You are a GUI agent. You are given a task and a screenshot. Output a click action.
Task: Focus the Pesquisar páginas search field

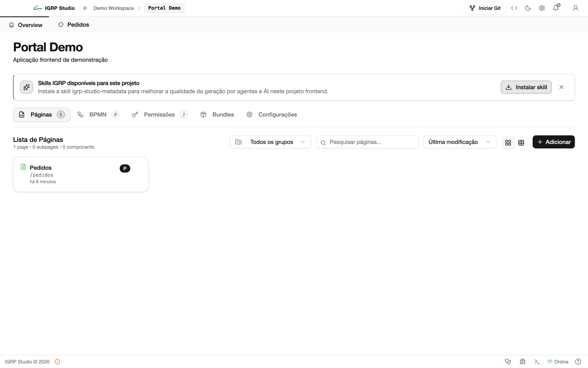coord(367,142)
